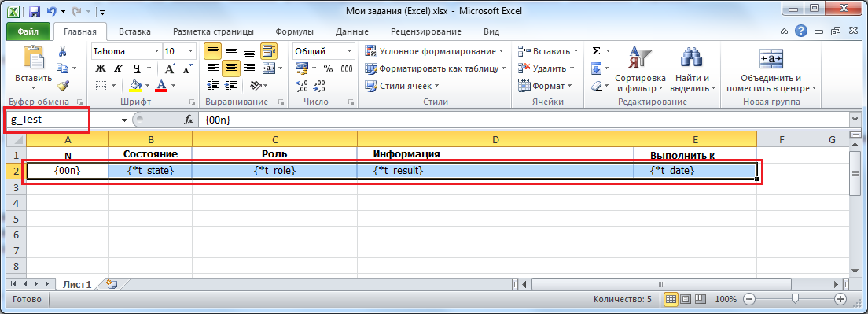Click the Redo icon in quick access toolbar
This screenshot has width=868, height=314.
[77, 11]
